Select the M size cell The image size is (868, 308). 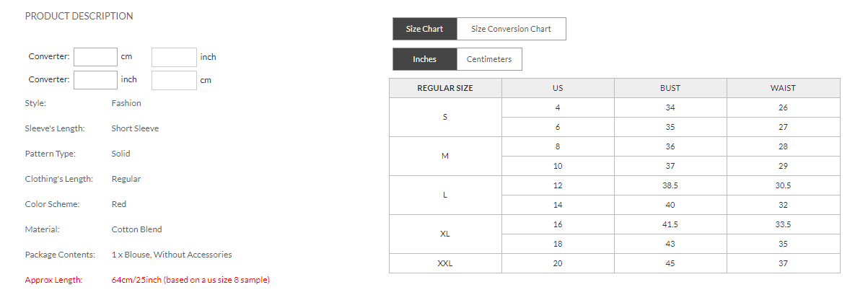click(445, 156)
